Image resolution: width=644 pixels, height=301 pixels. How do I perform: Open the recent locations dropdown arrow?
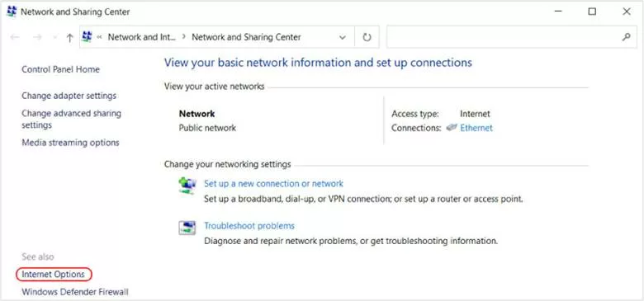pyautogui.click(x=55, y=38)
